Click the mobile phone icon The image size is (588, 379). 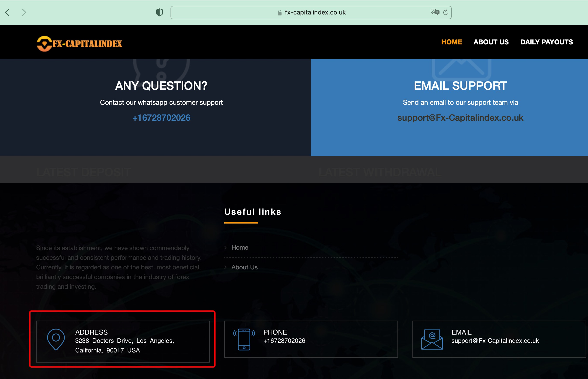click(x=244, y=339)
